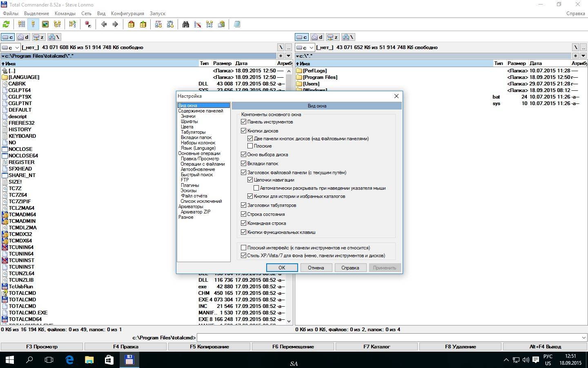Expand the command line history dropdown
588x368 pixels.
coord(583,338)
